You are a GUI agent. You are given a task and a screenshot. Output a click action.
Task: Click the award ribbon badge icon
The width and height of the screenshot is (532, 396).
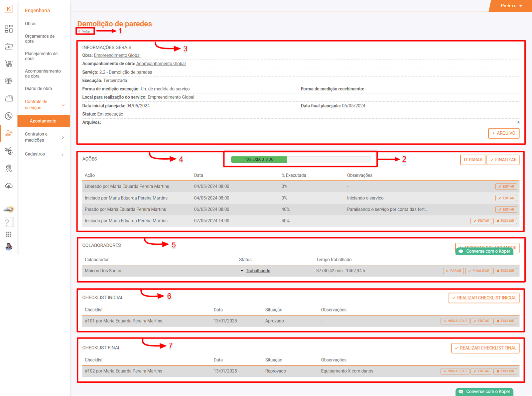[9, 169]
